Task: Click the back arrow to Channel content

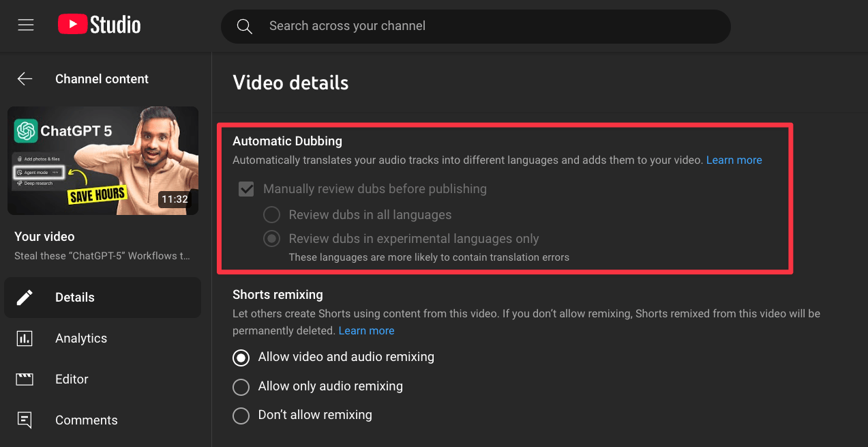Action: pyautogui.click(x=25, y=79)
